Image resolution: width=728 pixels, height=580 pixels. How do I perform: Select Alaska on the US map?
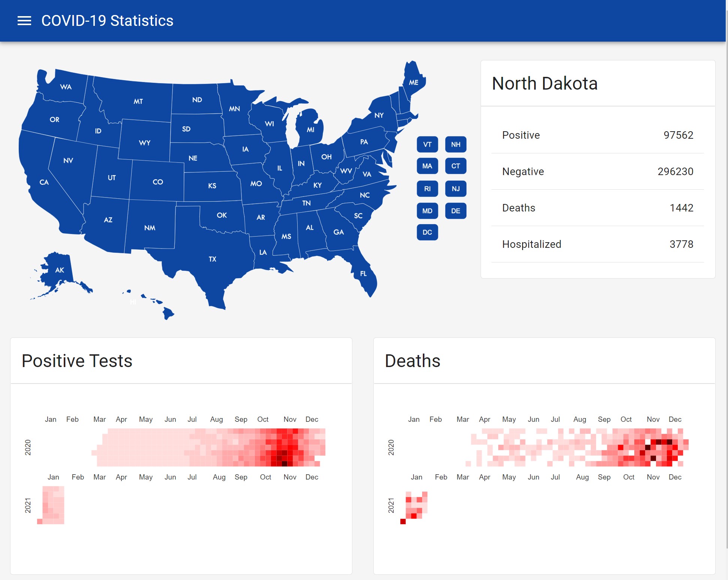click(x=59, y=270)
